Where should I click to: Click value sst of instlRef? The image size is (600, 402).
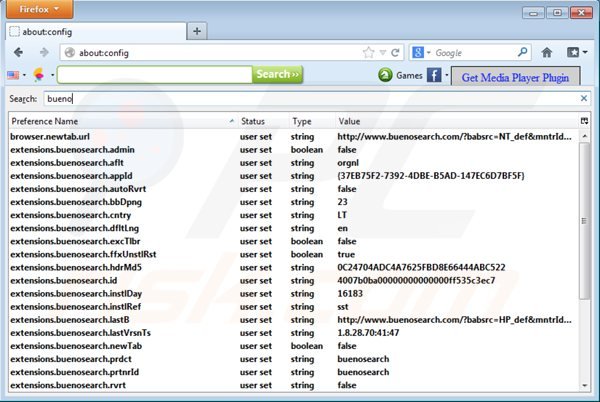click(343, 307)
